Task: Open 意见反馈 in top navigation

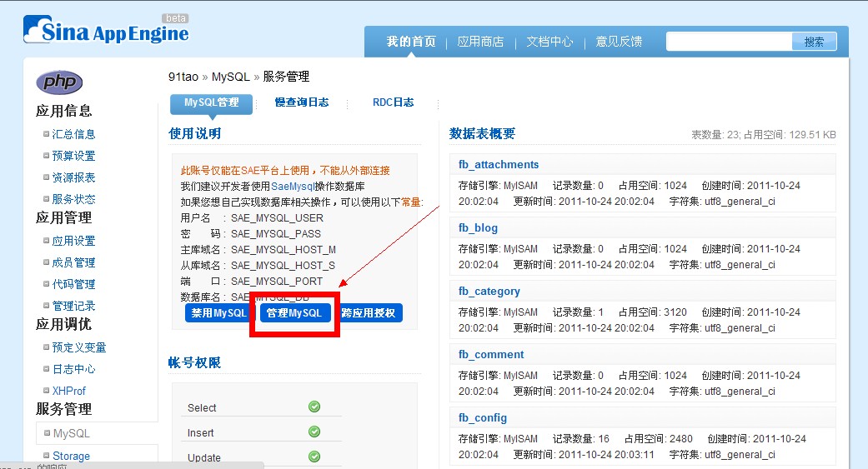Action: [619, 42]
